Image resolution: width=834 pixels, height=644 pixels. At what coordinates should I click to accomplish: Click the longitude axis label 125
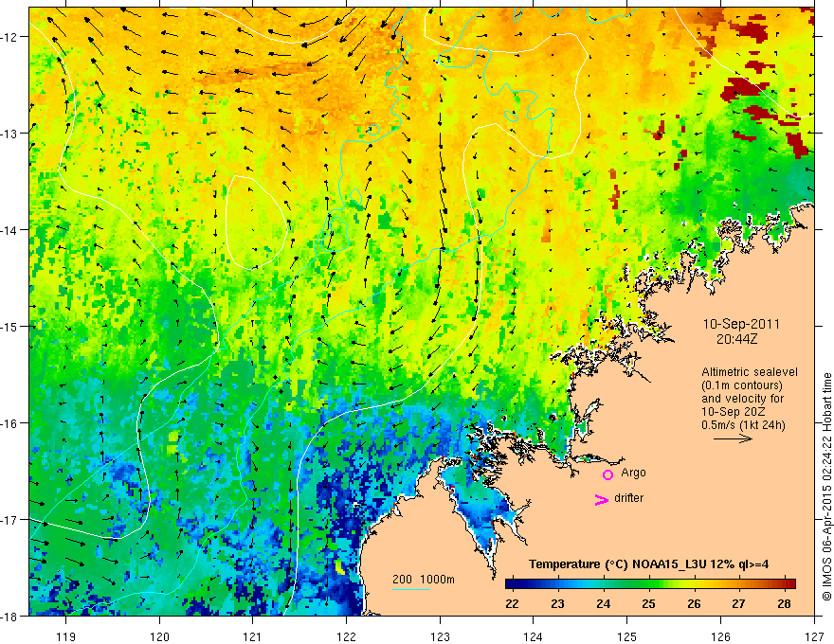pos(626,636)
